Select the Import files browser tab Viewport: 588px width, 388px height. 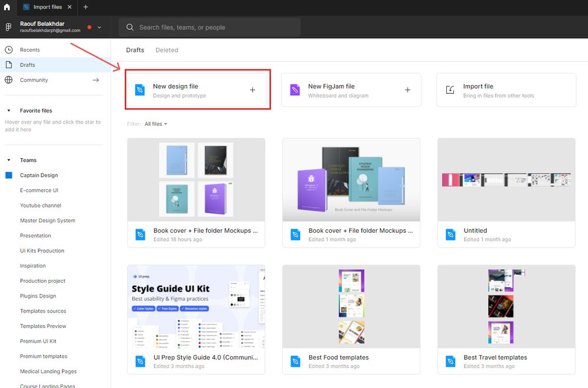46,7
